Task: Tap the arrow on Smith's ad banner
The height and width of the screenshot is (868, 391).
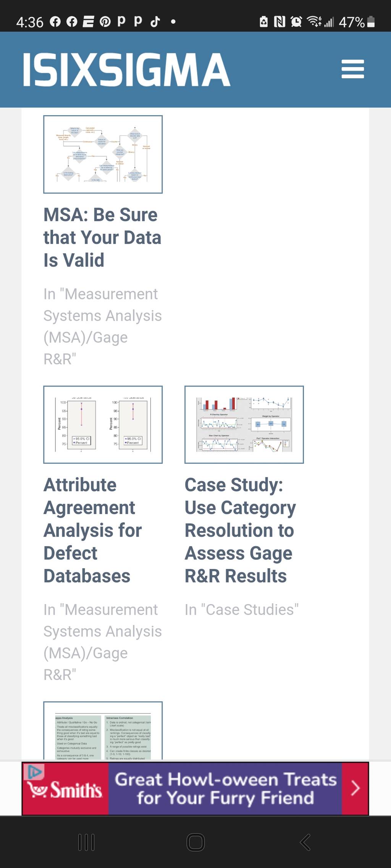Action: pyautogui.click(x=355, y=788)
